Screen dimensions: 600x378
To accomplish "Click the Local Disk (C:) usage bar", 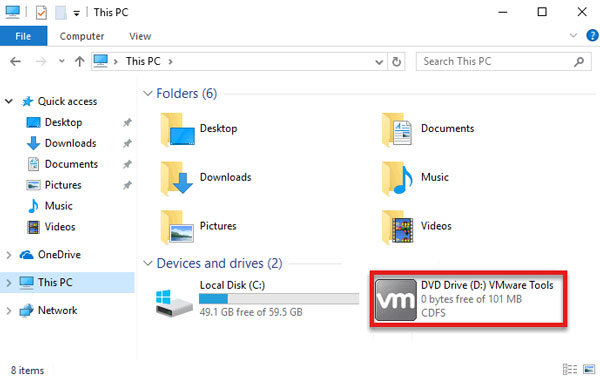I will click(x=279, y=298).
